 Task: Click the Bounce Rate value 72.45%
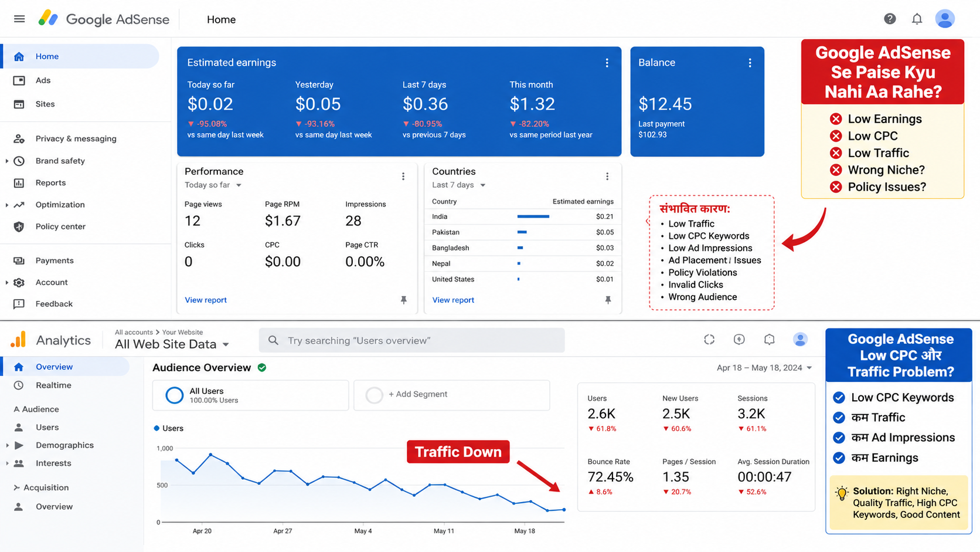click(611, 477)
